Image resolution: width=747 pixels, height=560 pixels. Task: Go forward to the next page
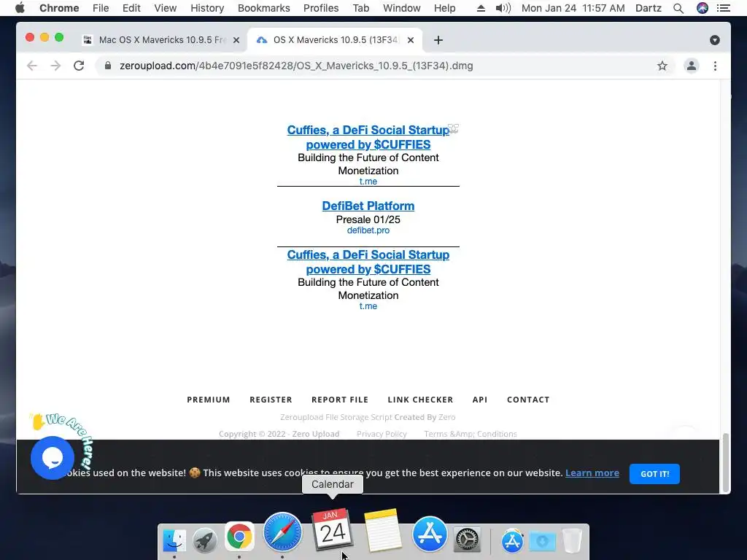[x=55, y=66]
